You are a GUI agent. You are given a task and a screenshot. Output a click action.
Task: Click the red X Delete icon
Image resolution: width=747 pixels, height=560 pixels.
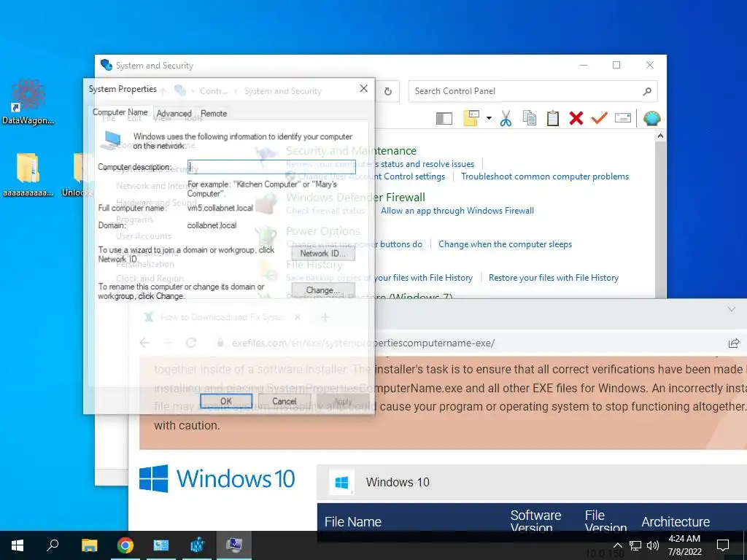pyautogui.click(x=576, y=118)
